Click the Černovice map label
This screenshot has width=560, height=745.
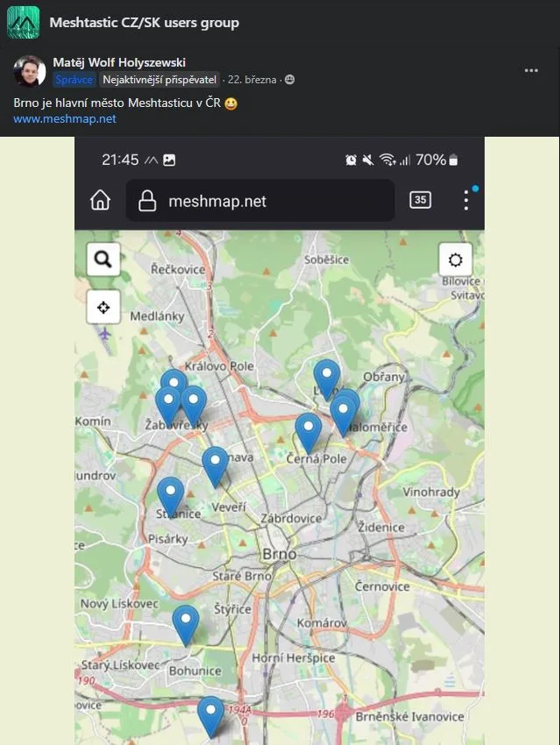382,586
